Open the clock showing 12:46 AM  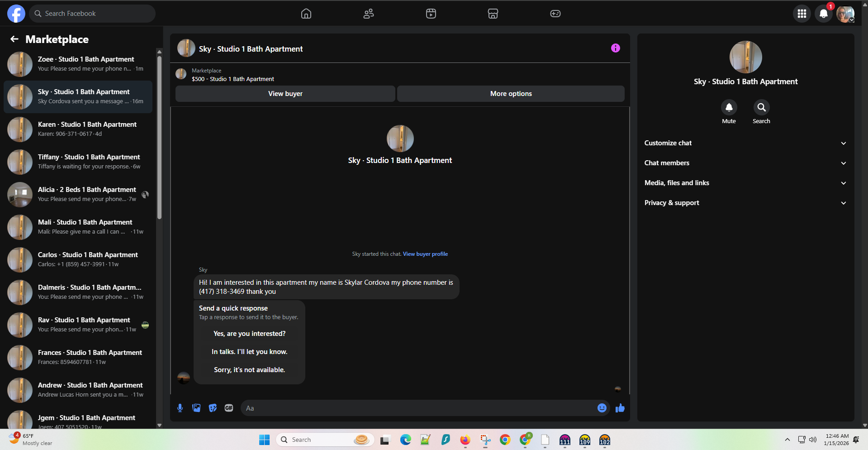(x=837, y=440)
